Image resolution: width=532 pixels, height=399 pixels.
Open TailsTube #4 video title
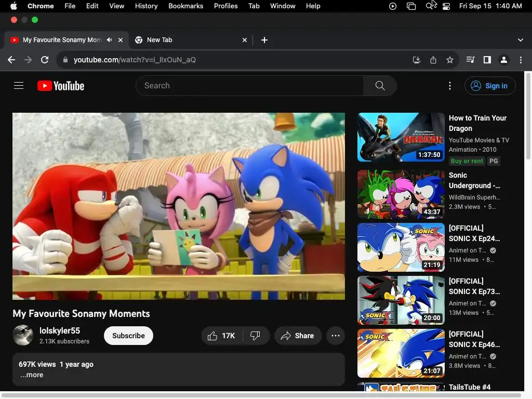click(470, 387)
